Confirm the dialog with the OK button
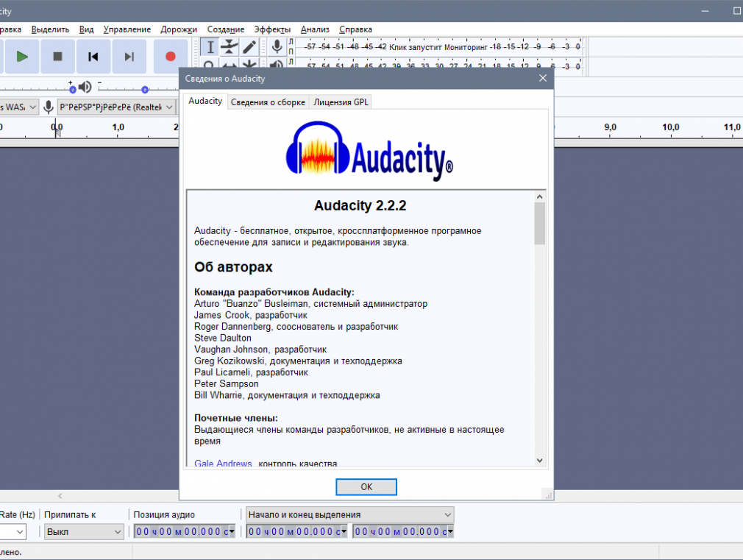The height and width of the screenshot is (560, 743). click(366, 487)
